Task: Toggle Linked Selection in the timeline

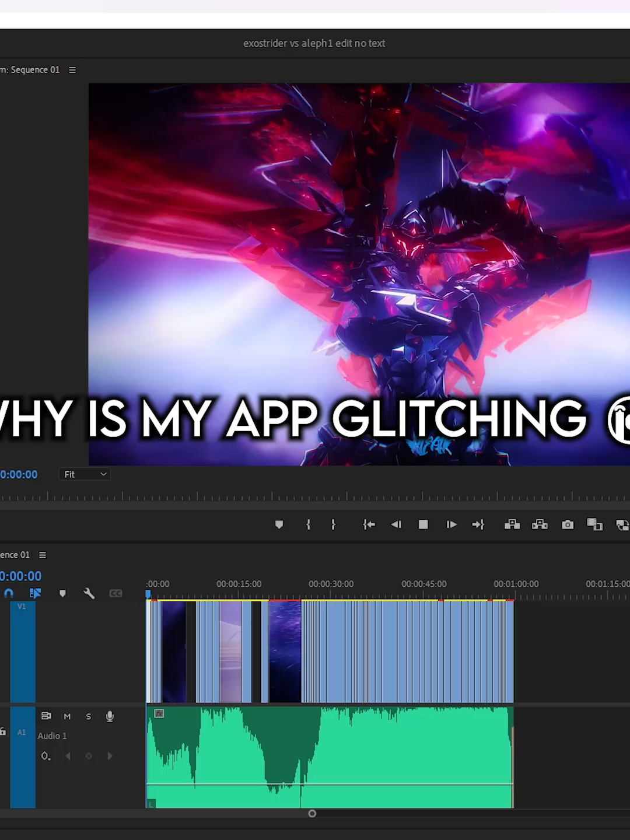Action: coord(35,593)
